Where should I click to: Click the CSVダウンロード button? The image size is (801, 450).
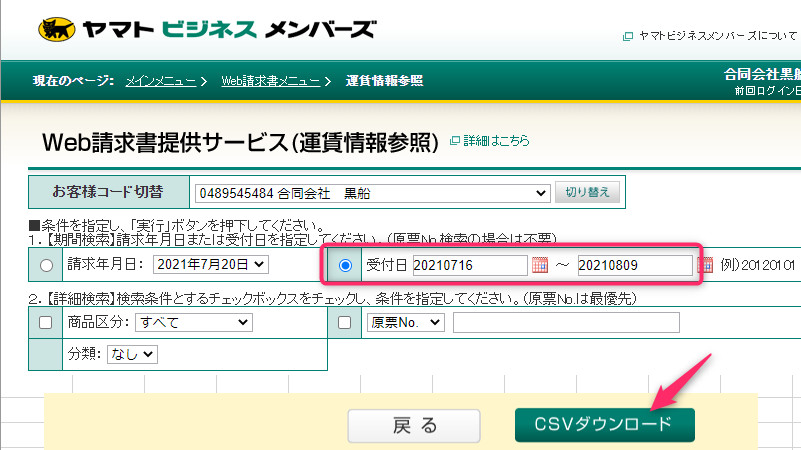point(605,424)
